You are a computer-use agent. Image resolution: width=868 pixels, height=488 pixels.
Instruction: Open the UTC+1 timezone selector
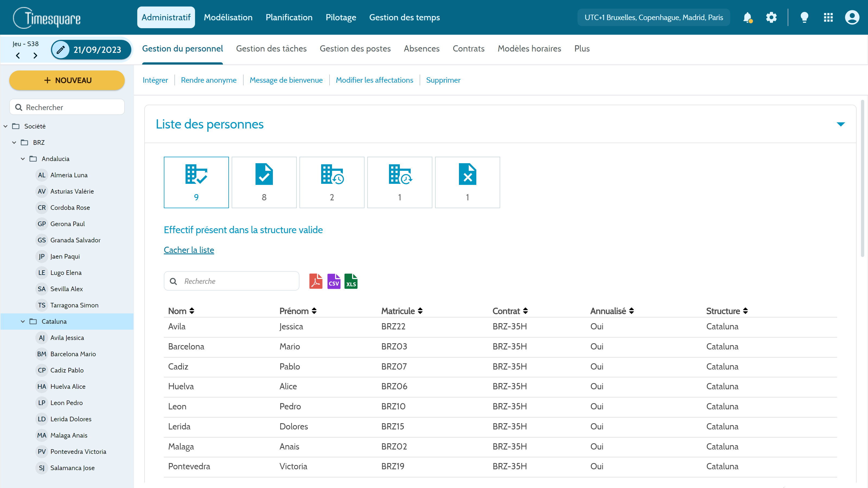click(x=654, y=18)
